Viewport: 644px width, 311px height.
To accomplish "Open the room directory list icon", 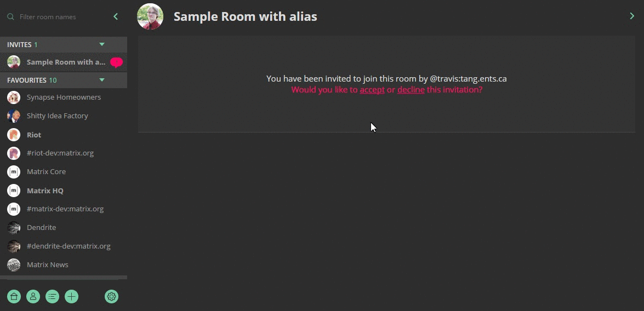I will tap(52, 296).
